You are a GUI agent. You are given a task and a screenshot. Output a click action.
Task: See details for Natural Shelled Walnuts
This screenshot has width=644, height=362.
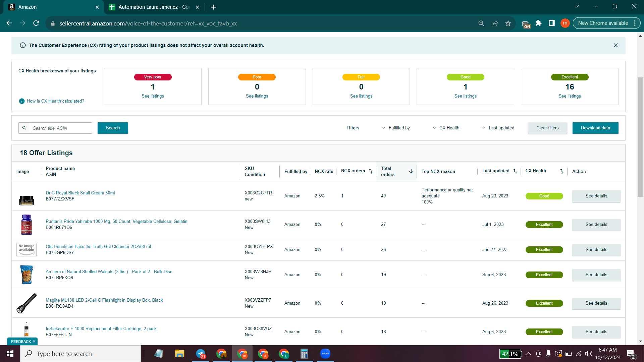pos(596,275)
